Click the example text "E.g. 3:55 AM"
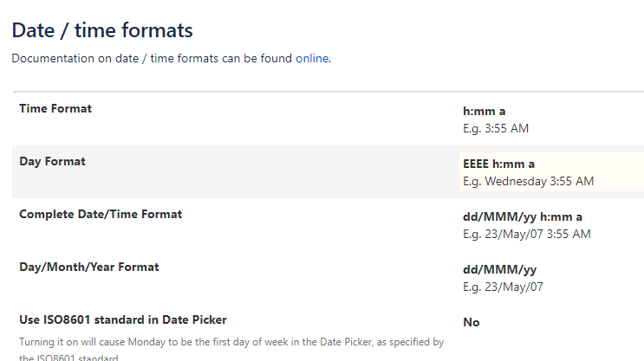 pyautogui.click(x=496, y=129)
